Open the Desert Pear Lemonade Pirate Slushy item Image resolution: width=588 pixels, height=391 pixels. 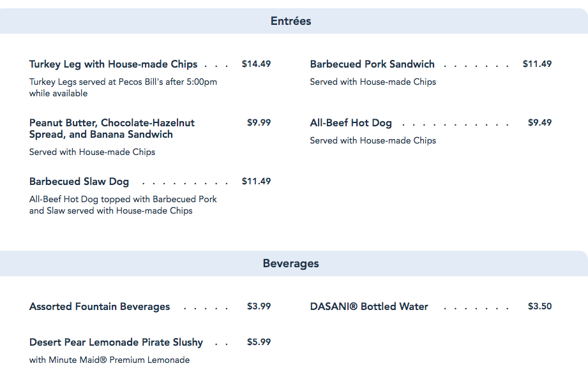point(116,343)
